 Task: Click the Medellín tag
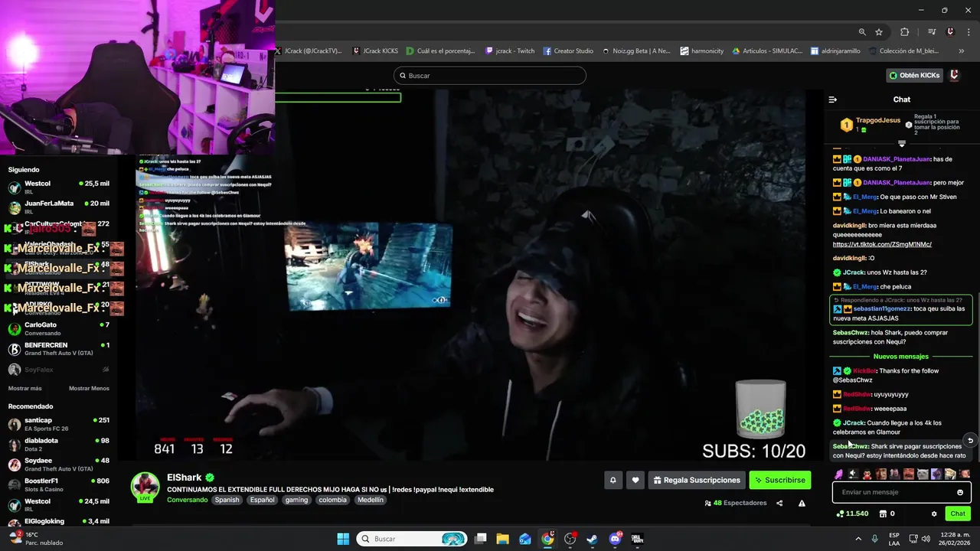[370, 500]
